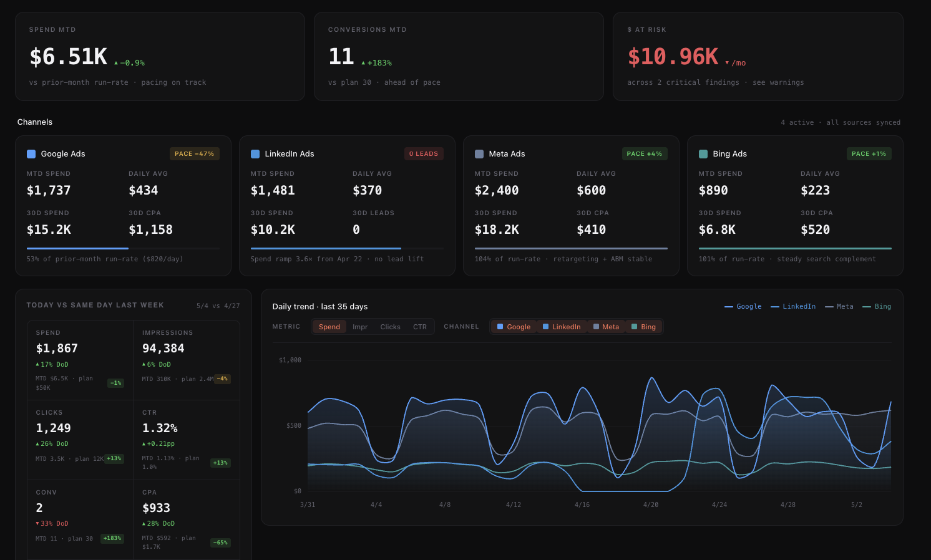Click the Google Ads blue color square
The width and height of the screenshot is (931, 560).
pos(31,154)
